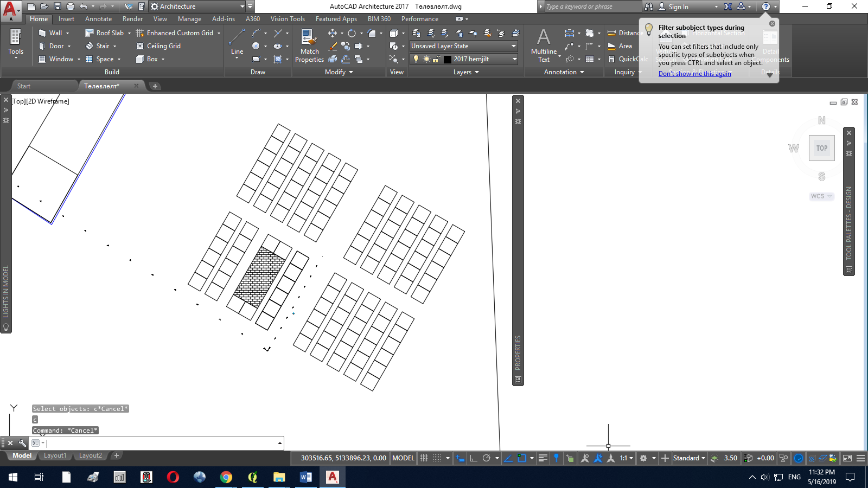Image resolution: width=868 pixels, height=488 pixels.
Task: Toggle snap mode in status bar
Action: (437, 458)
